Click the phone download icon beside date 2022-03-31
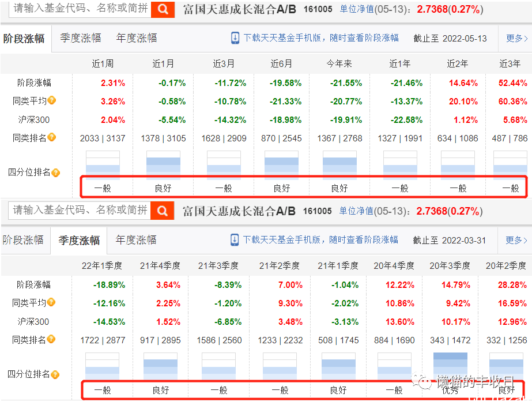Viewport: 532px width, 405px height. coord(234,240)
